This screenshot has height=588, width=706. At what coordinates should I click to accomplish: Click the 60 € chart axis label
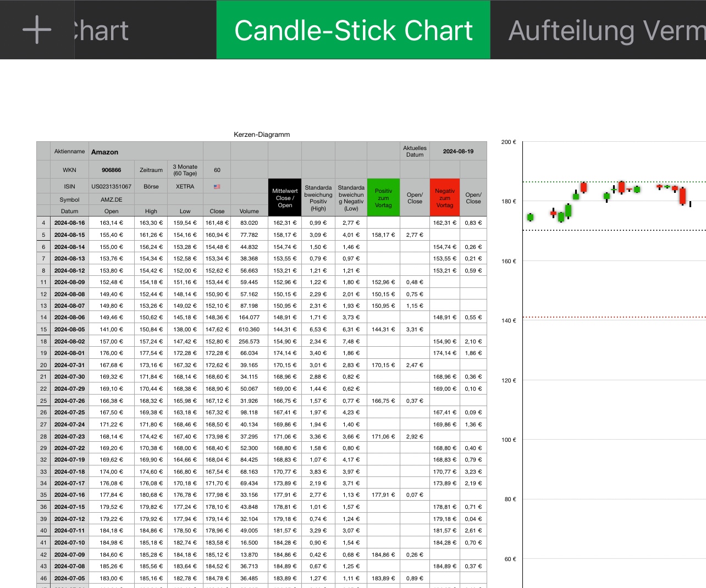[510, 559]
